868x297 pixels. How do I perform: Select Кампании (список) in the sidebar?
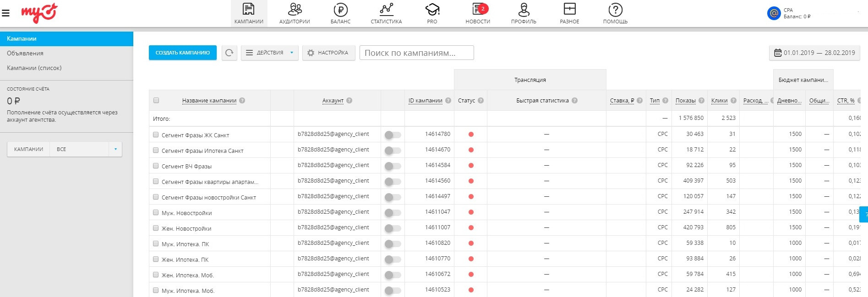tap(34, 68)
